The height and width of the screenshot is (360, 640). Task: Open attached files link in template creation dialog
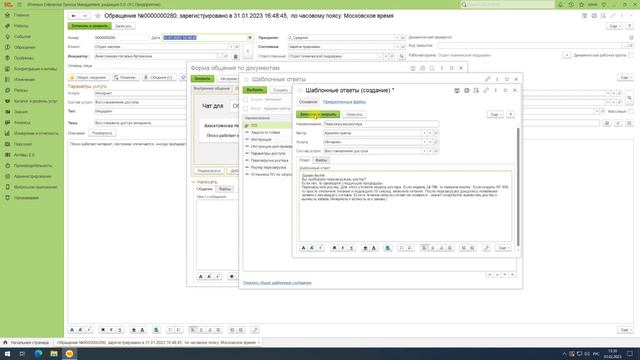pos(344,102)
